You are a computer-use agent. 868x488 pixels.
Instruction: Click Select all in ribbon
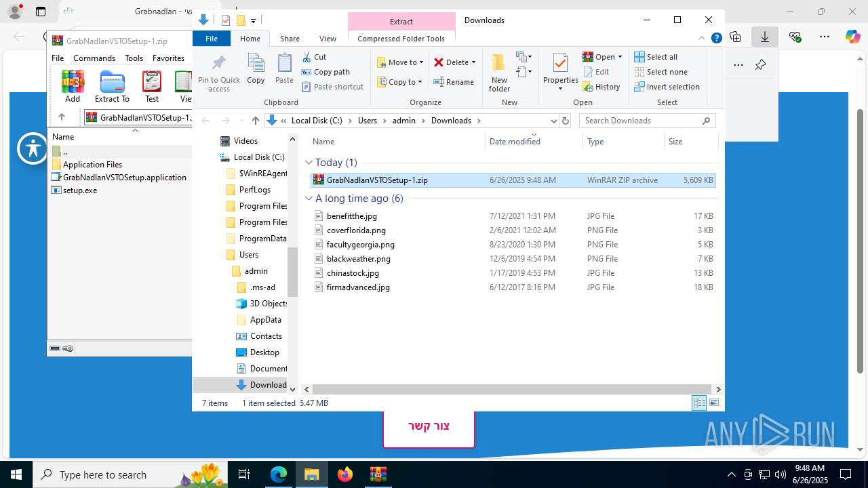pos(656,57)
